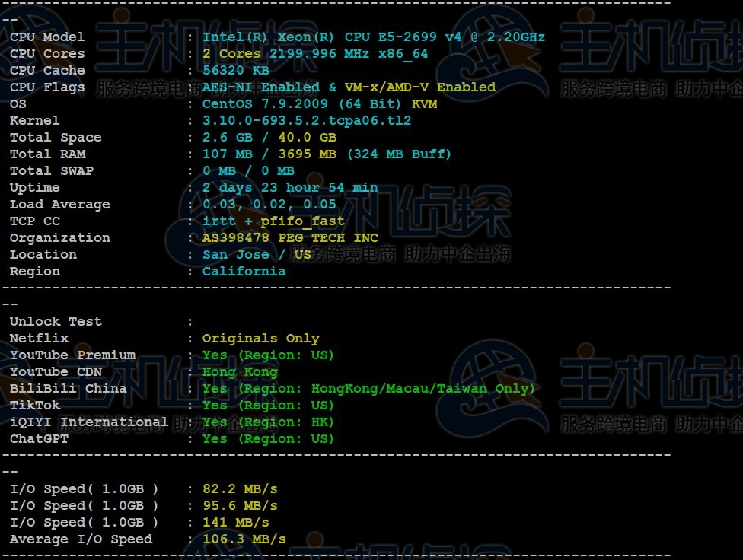Select the ChatGPT label
The image size is (743, 560).
click(x=39, y=439)
